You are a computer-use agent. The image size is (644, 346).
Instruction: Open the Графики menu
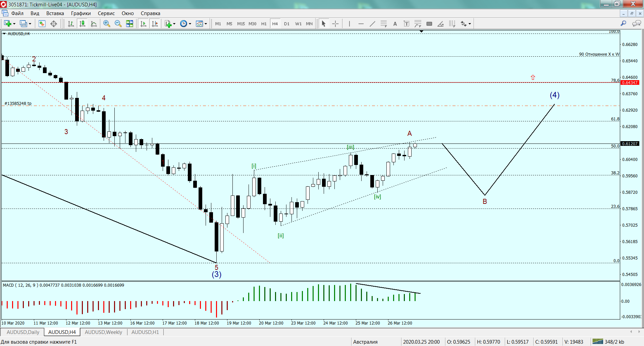[x=81, y=13]
